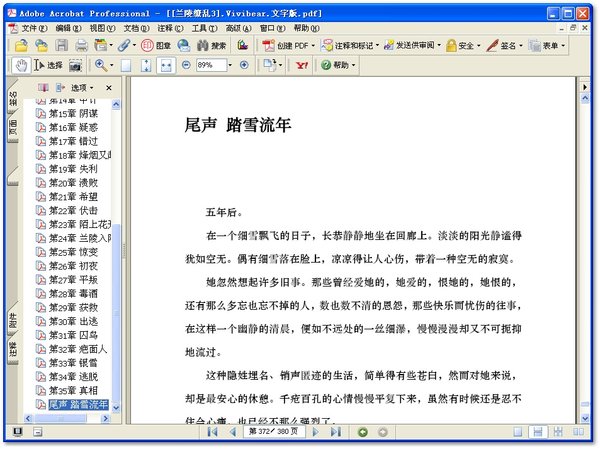Click the email globe icon

[x=184, y=46]
